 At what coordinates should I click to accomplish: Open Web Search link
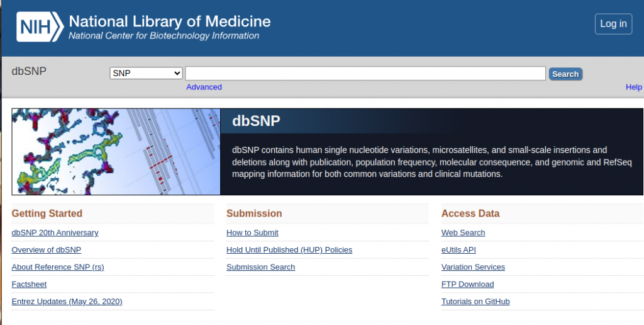[x=463, y=233]
